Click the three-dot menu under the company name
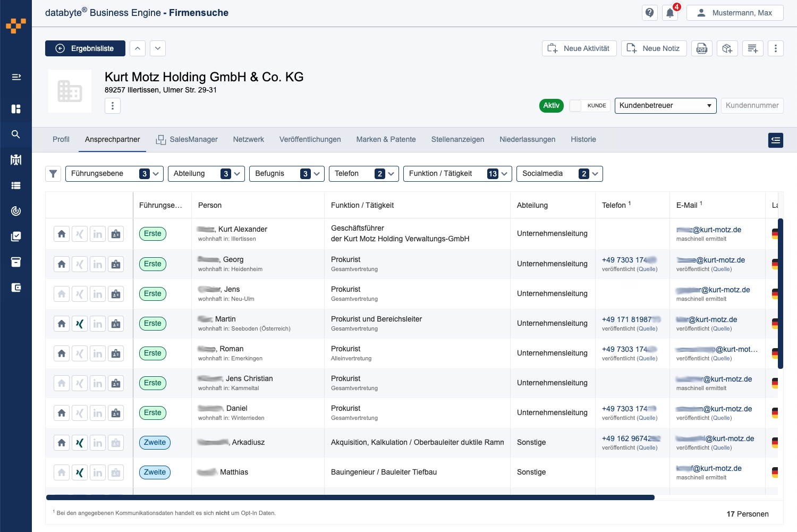This screenshot has width=797, height=532. pos(112,106)
